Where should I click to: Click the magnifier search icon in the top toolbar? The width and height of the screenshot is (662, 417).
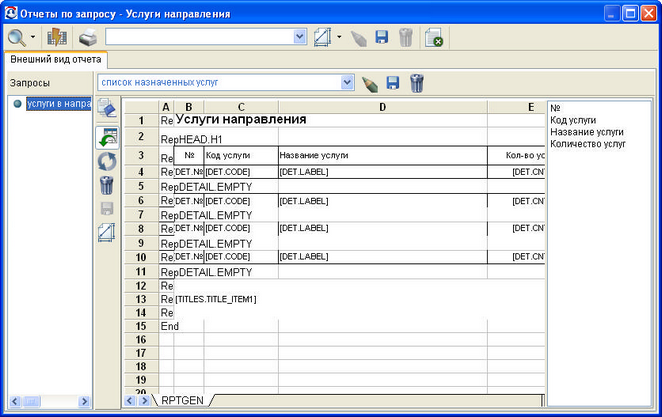coord(17,38)
